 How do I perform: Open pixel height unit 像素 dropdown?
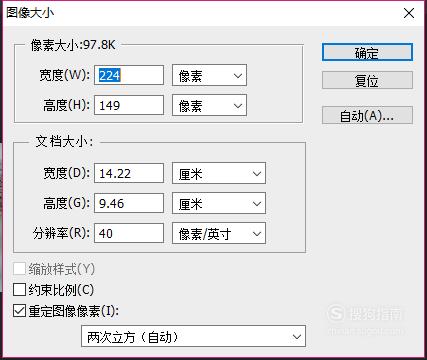[x=209, y=105]
